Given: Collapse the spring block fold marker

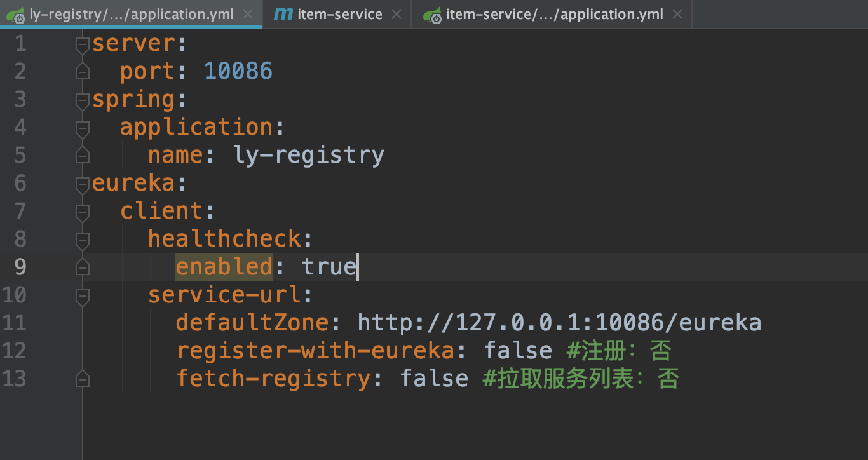Looking at the screenshot, I should pyautogui.click(x=81, y=99).
